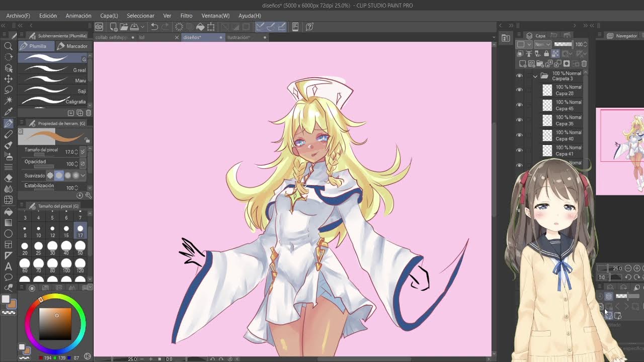Screen dimensions: 644x362
Task: Click the Save icon in the command bar
Action: (x=134, y=27)
